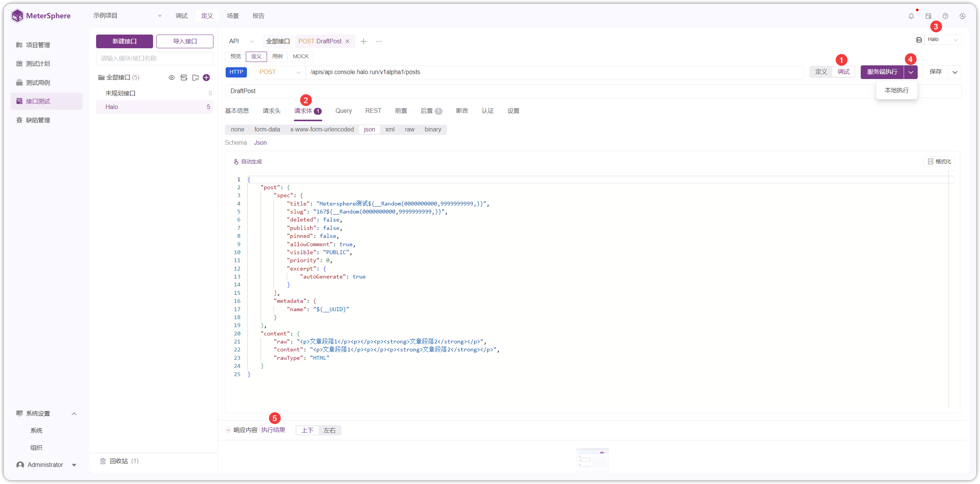The width and height of the screenshot is (980, 484).
Task: Click the user profile icon in header
Action: (x=963, y=16)
